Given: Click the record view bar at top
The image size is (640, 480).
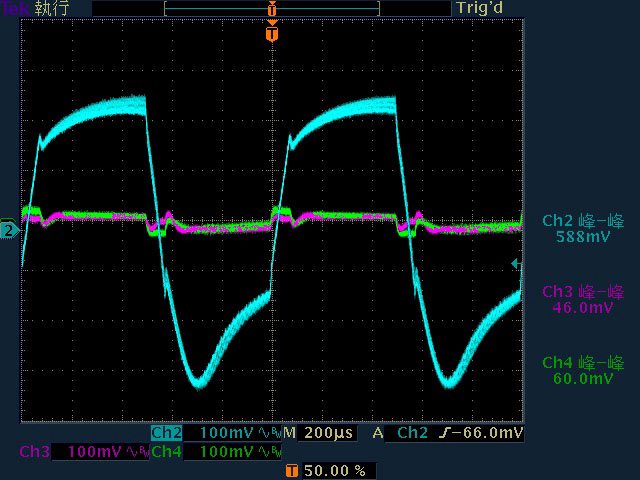Looking at the screenshot, I should click(271, 8).
